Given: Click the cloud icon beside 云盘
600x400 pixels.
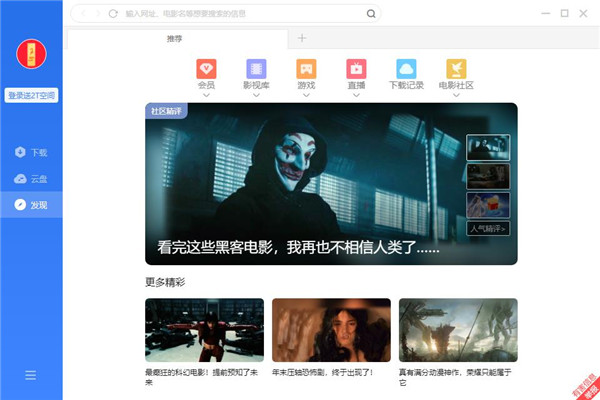Looking at the screenshot, I should 20,179.
